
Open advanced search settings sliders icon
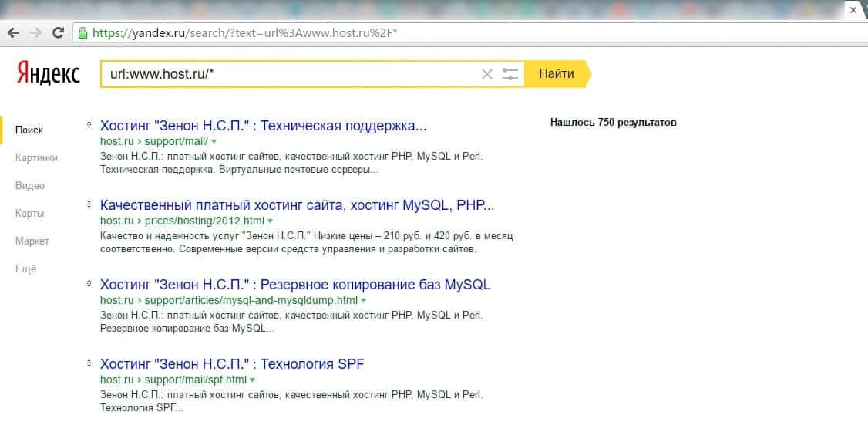click(510, 74)
